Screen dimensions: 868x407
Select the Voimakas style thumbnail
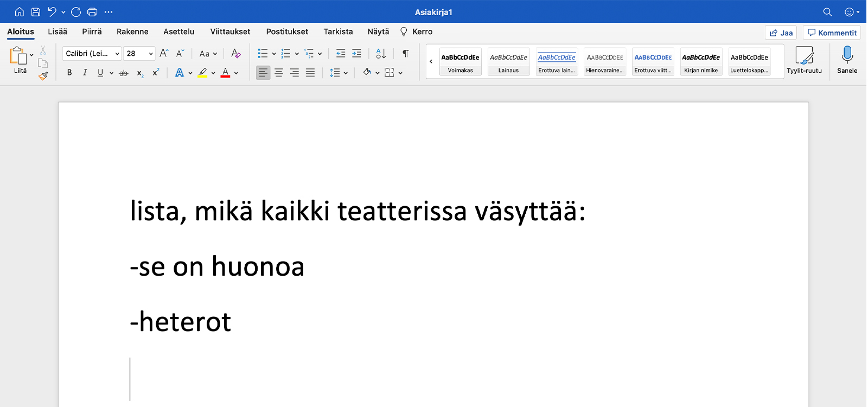point(460,61)
